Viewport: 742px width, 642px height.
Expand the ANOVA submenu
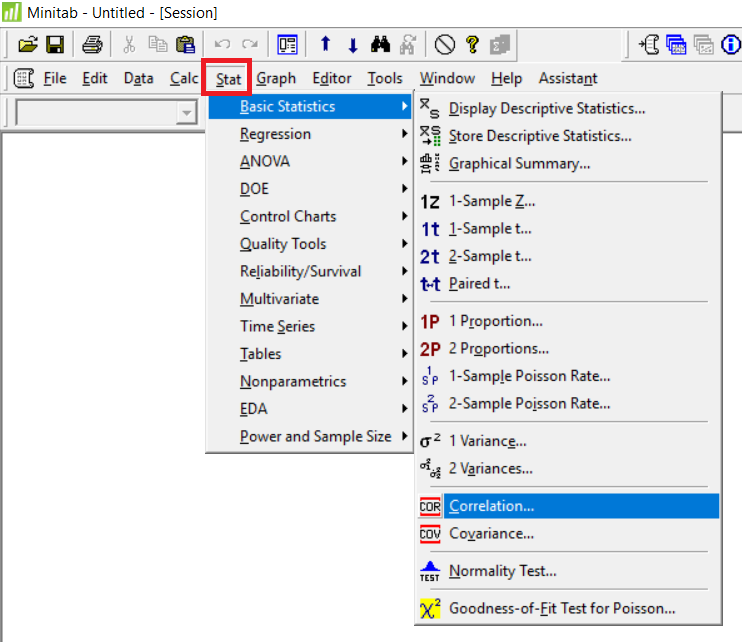pos(265,161)
